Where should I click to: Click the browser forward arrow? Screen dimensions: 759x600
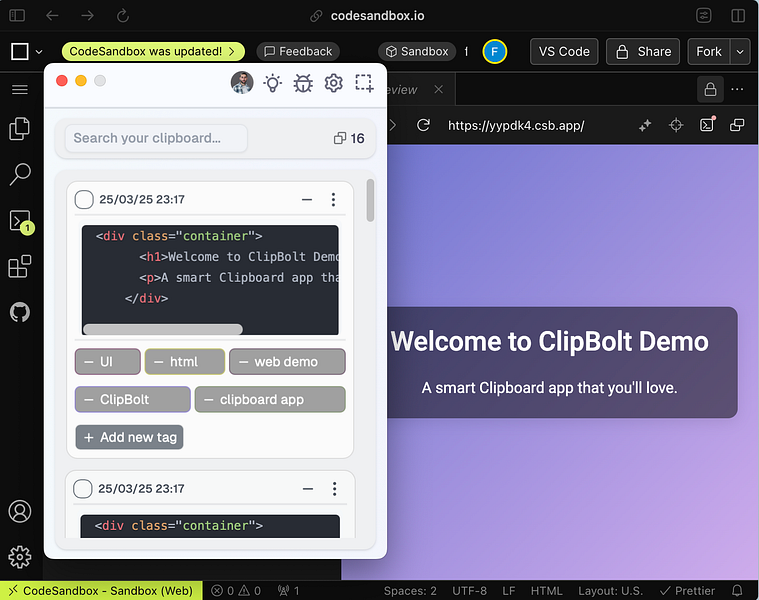pos(88,16)
